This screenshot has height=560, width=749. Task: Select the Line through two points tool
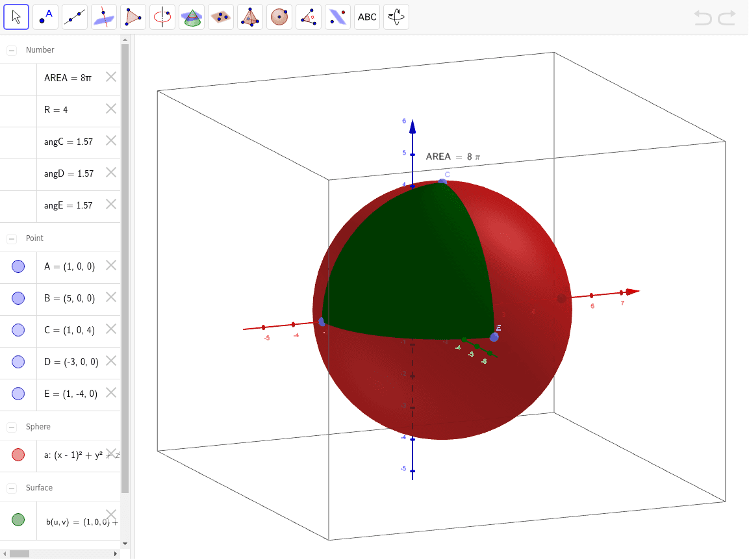click(74, 17)
